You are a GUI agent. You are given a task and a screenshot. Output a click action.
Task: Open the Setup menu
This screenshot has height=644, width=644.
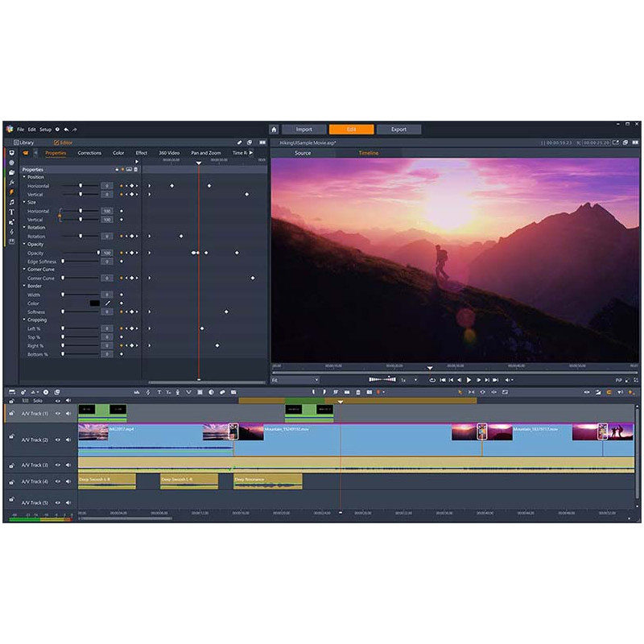pyautogui.click(x=46, y=130)
